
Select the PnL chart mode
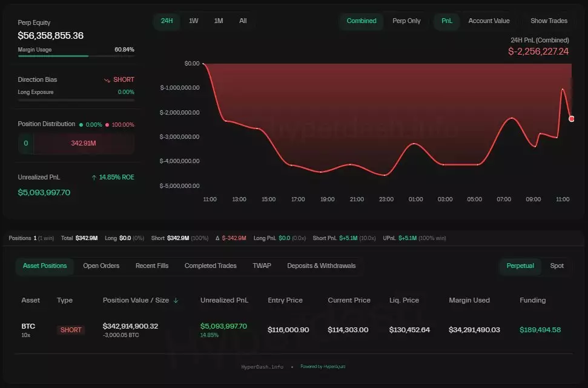click(x=446, y=21)
